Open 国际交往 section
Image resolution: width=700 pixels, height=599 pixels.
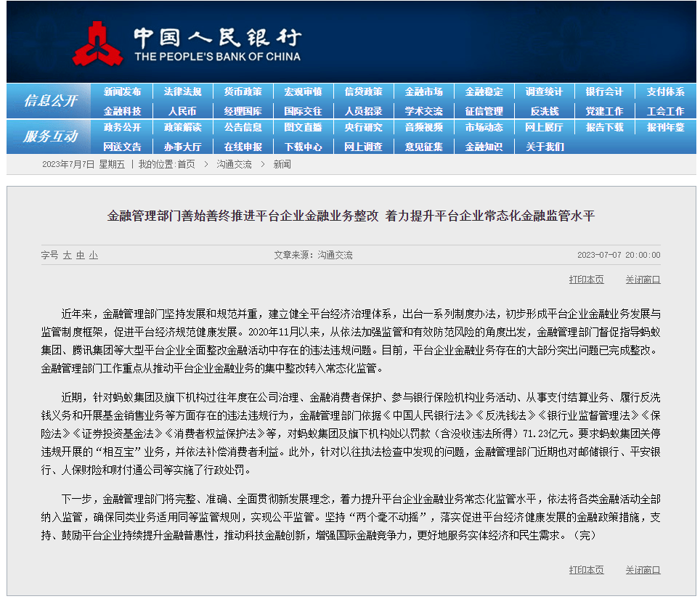coord(303,111)
